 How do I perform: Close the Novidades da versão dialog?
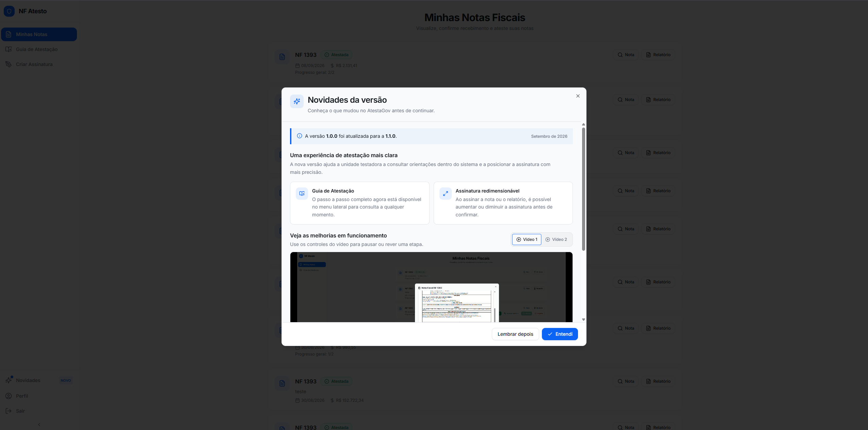(x=578, y=96)
